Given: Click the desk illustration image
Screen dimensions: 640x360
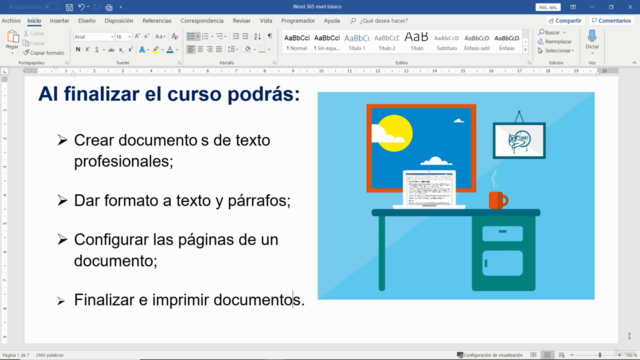Looking at the screenshot, I should (456, 196).
